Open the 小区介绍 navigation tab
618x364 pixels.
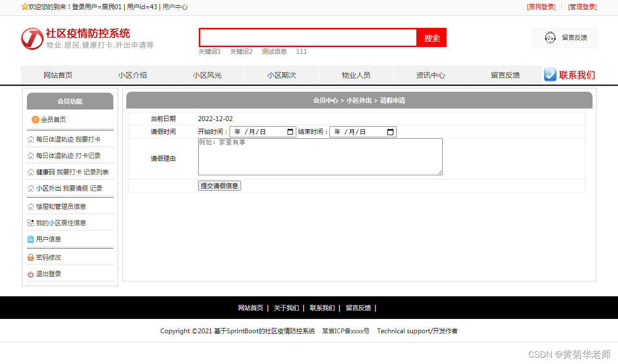133,75
